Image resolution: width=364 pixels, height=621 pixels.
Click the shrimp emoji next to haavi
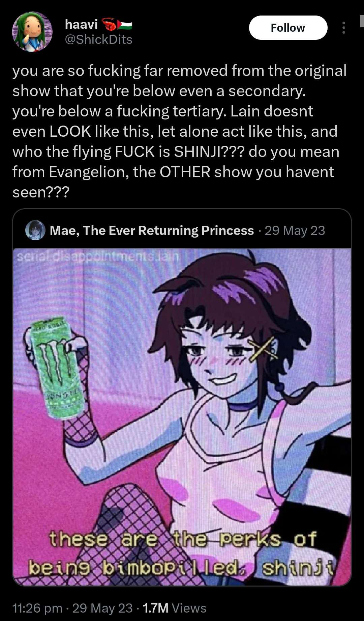point(109,24)
